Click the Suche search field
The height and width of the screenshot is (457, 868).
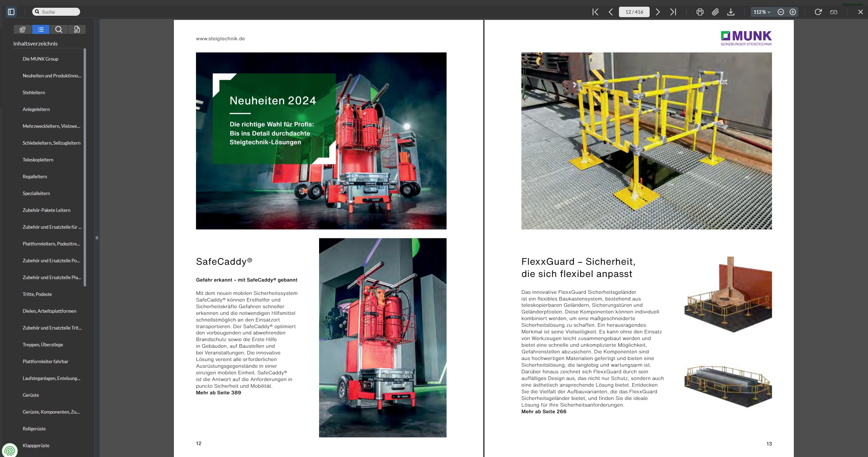56,12
